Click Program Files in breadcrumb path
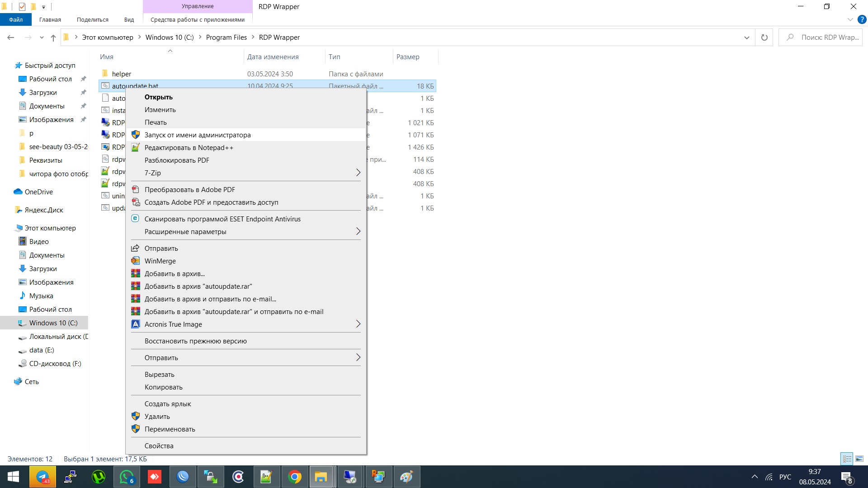Image resolution: width=868 pixels, height=488 pixels. (x=226, y=38)
